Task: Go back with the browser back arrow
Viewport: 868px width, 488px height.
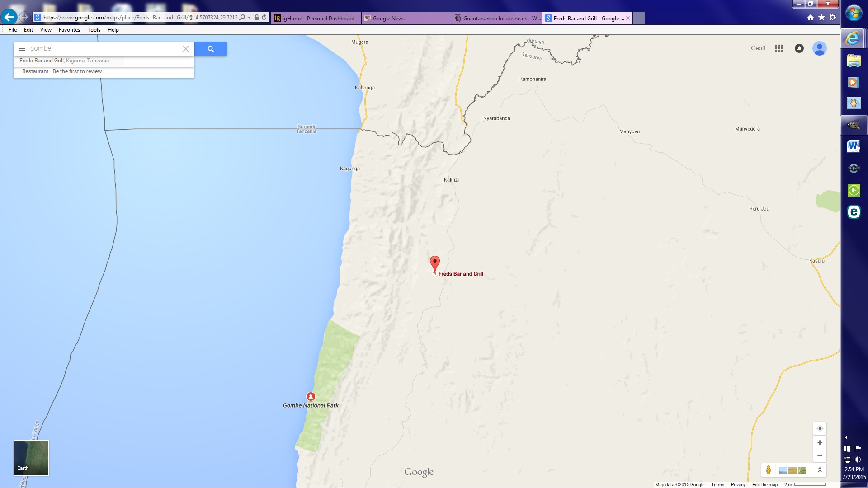Action: coord(9,17)
